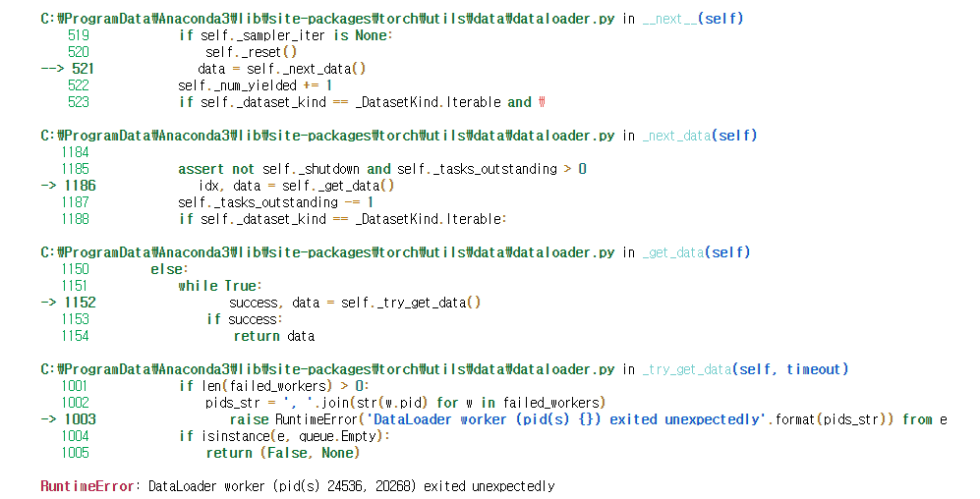Click the 'raise RuntimeError' statement on line 1003
This screenshot has width=980, height=499.
pyautogui.click(x=589, y=419)
